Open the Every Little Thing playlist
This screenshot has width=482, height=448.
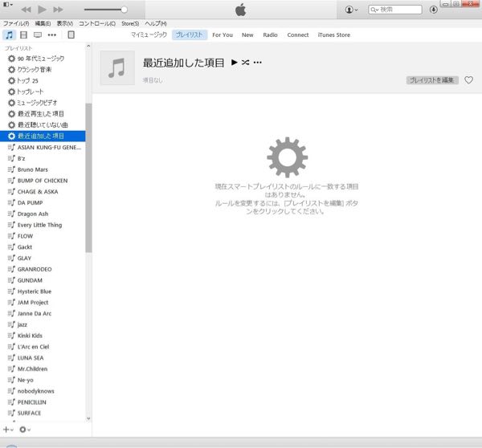click(43, 225)
